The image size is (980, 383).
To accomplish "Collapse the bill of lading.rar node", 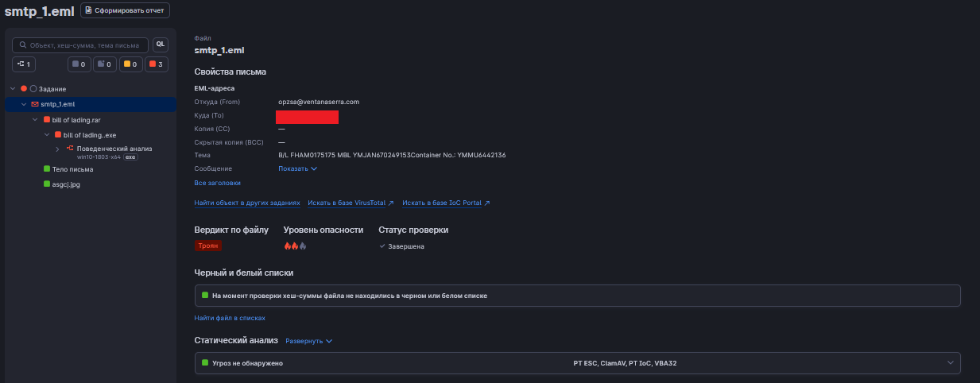I will (x=35, y=120).
